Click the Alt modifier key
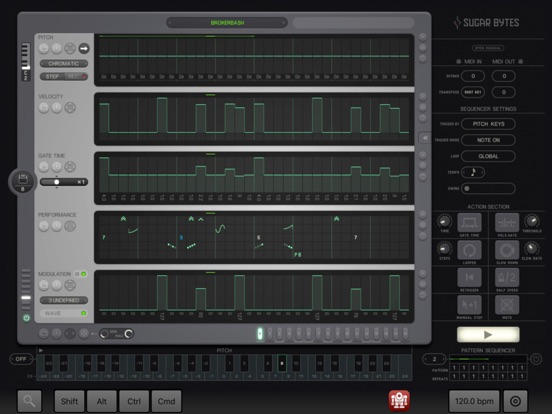This screenshot has width=552, height=414. tap(102, 401)
